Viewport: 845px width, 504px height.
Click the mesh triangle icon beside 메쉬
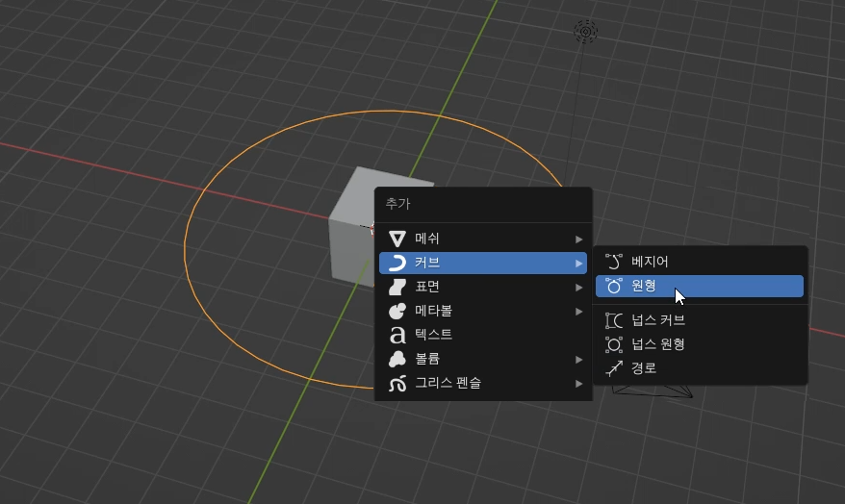[x=397, y=239]
